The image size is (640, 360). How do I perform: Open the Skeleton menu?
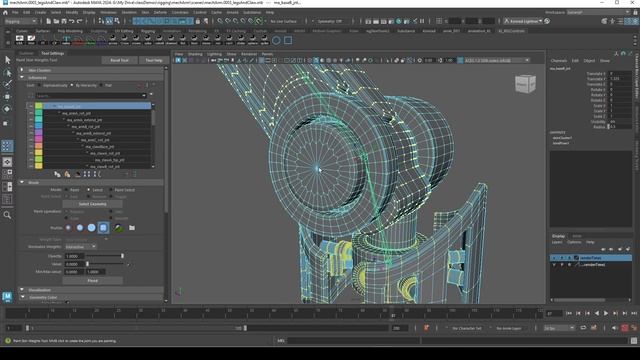click(129, 12)
